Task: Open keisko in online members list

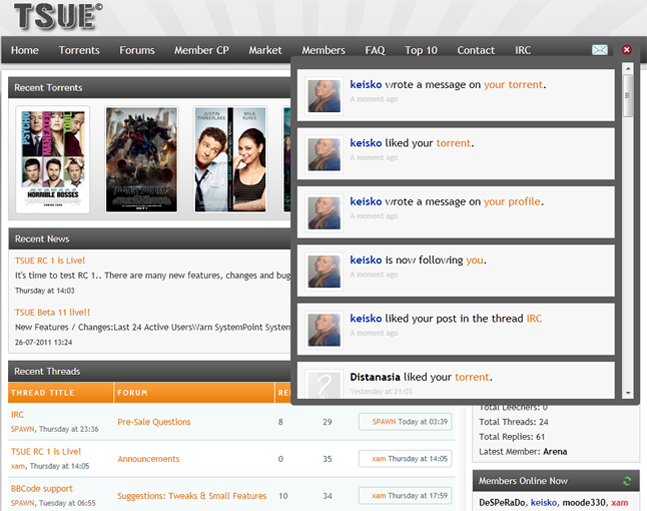Action: coord(544,503)
